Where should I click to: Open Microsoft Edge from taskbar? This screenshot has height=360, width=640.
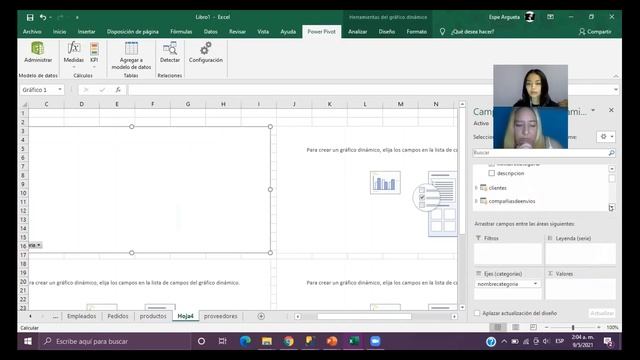tap(245, 341)
